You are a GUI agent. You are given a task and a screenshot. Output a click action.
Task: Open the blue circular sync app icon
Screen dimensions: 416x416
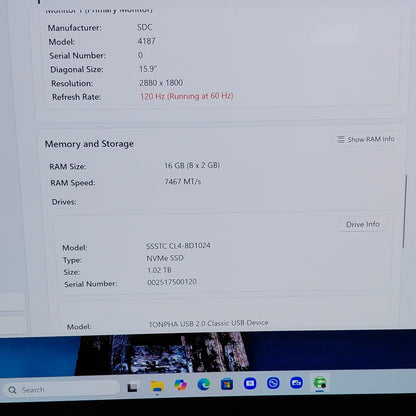click(x=273, y=383)
